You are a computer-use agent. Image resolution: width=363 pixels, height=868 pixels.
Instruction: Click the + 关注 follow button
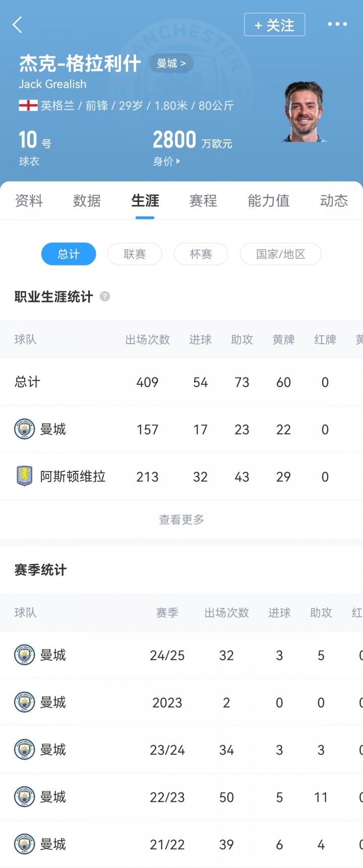click(274, 25)
